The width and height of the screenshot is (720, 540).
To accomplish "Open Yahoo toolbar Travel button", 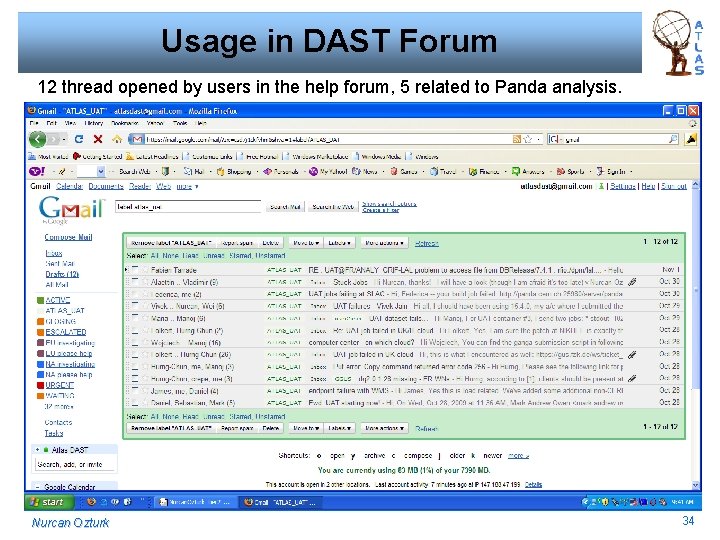I will 443,172.
